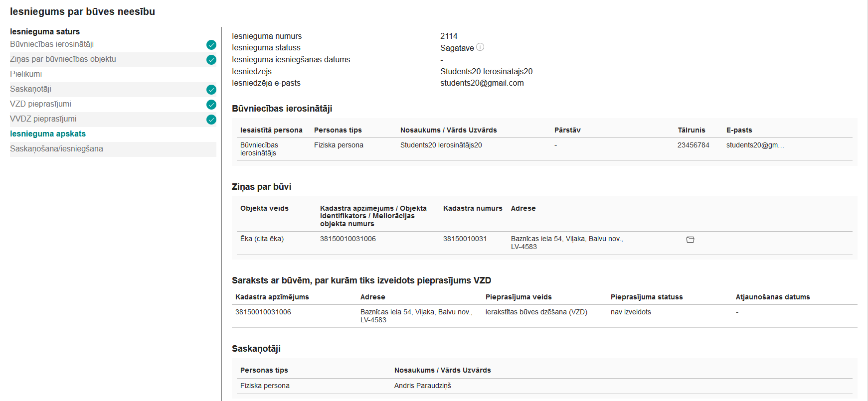The height and width of the screenshot is (401, 868).
Task: Click the checkmark icon beside Ziņas par būvniecības objektu
Action: (x=211, y=60)
